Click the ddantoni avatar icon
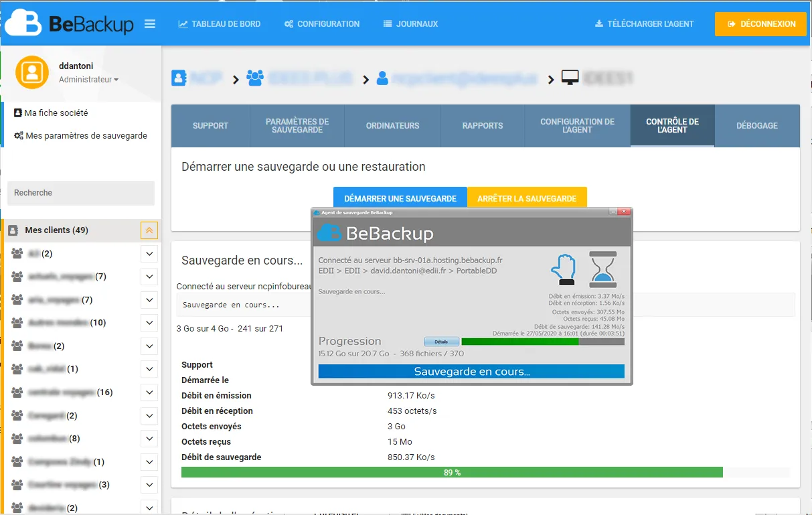This screenshot has height=515, width=812. coord(31,72)
